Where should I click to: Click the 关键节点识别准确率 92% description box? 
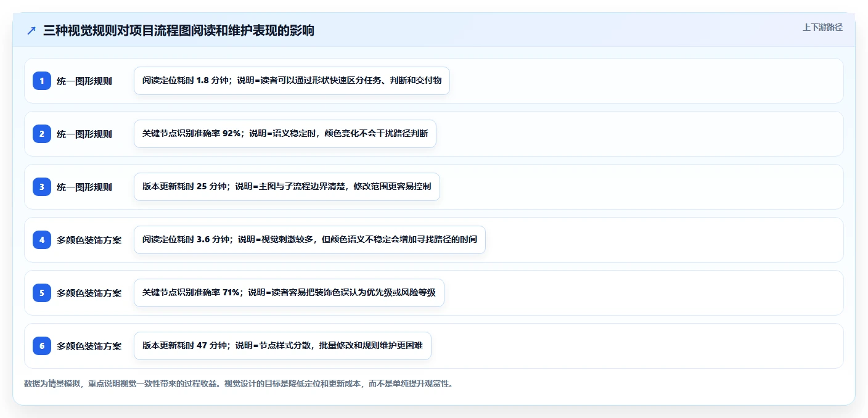click(x=285, y=134)
